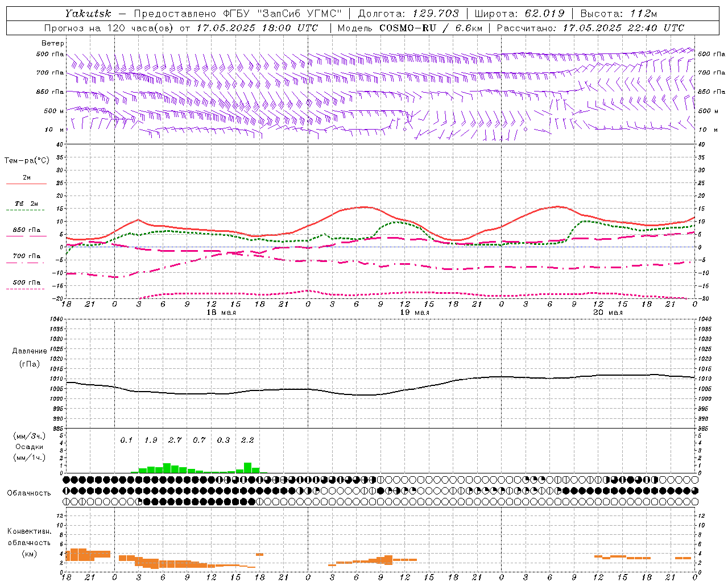Viewport: 728px width, 582px height.
Task: Click the "Td 2м" dew point legend entry
Action: point(26,203)
